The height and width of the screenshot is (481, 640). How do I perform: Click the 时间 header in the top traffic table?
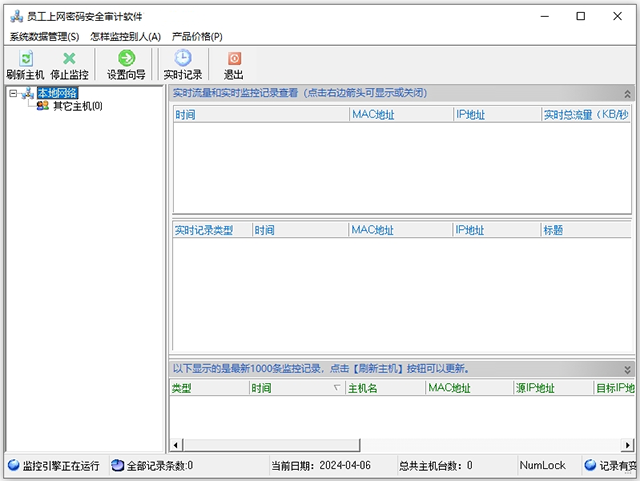[261, 115]
